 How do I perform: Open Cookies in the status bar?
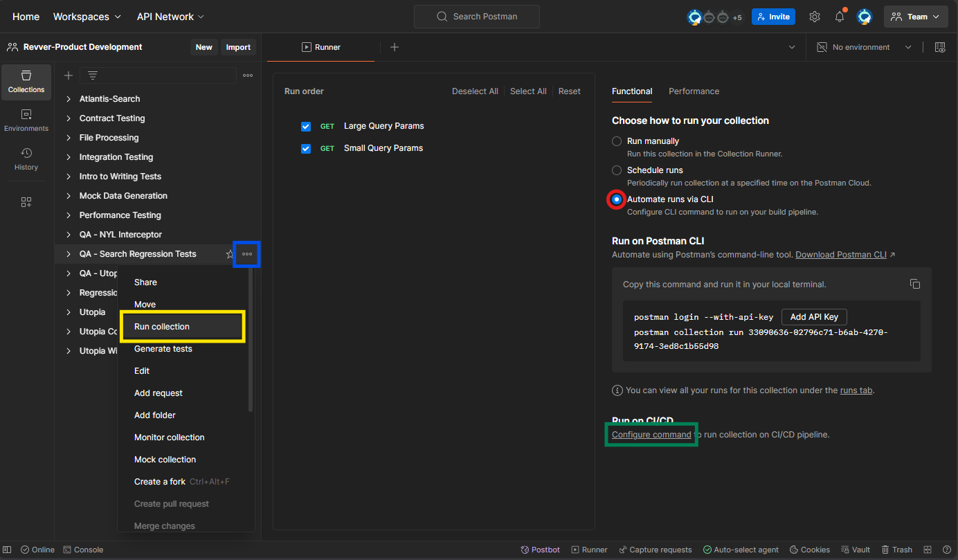point(810,550)
